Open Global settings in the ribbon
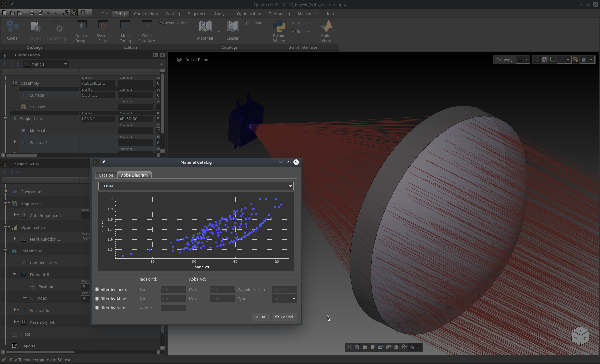 13,30
